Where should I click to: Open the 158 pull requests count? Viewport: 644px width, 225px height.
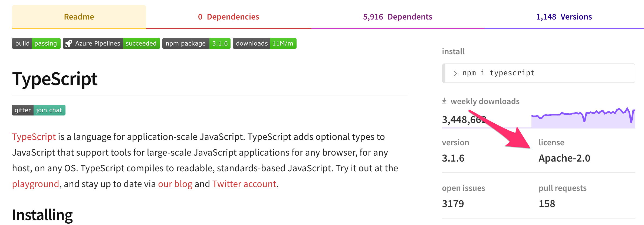(x=547, y=204)
